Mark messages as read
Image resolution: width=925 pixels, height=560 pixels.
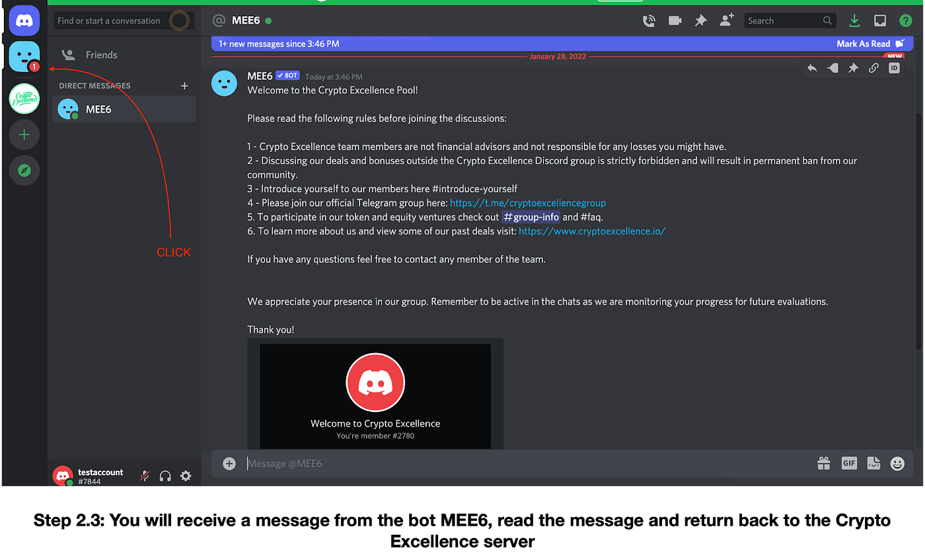pyautogui.click(x=871, y=44)
